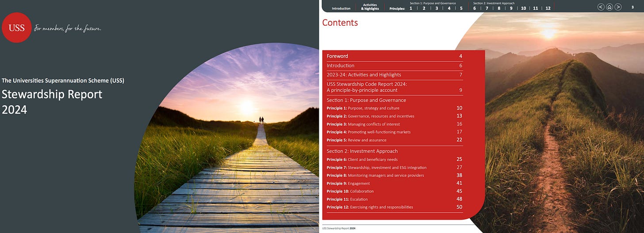Open Principle 3: Managing conflicts of interest
This screenshot has width=644, height=233.
(x=395, y=124)
